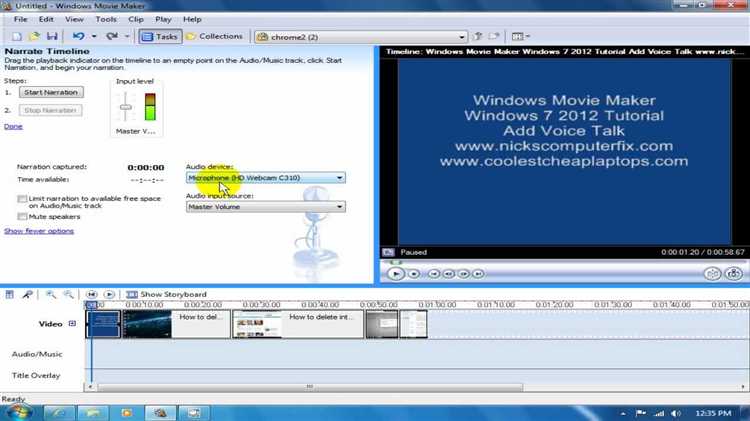Click the Narrate Timeline microphone icon
Image resolution: width=750 pixels, height=421 pixels.
click(27, 294)
